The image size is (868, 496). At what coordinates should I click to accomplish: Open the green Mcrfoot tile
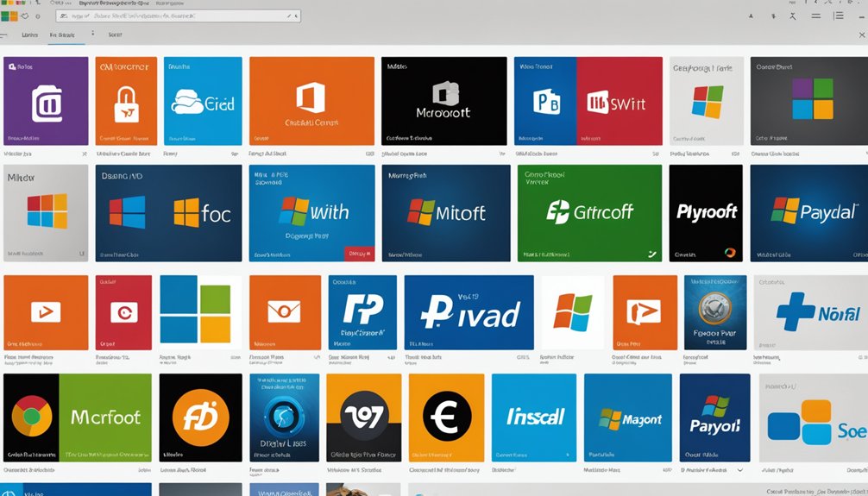click(x=105, y=418)
